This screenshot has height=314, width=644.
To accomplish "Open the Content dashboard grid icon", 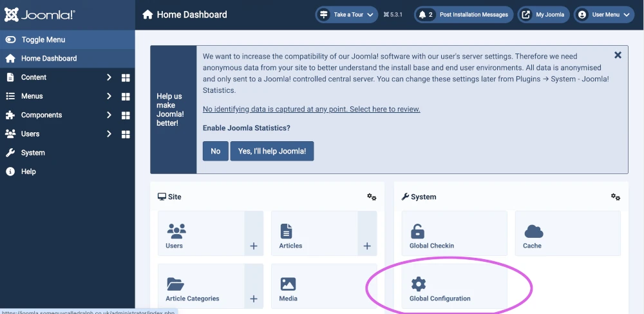I will pos(126,77).
